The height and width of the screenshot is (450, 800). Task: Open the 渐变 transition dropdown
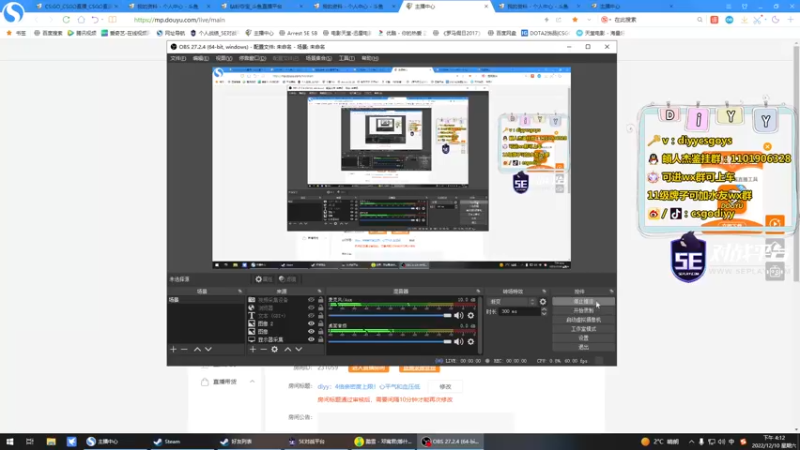(512, 302)
